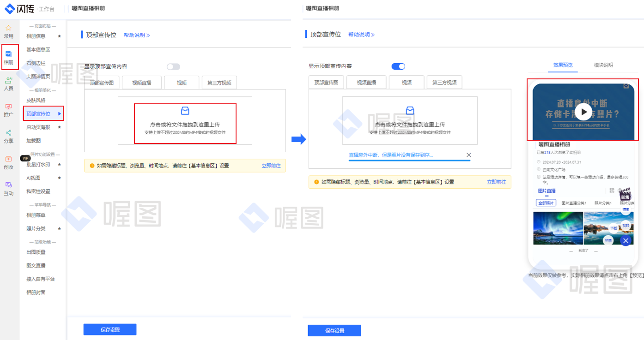Open the mountain lake photo thumbnail
This screenshot has height=340, width=644.
coord(609,228)
